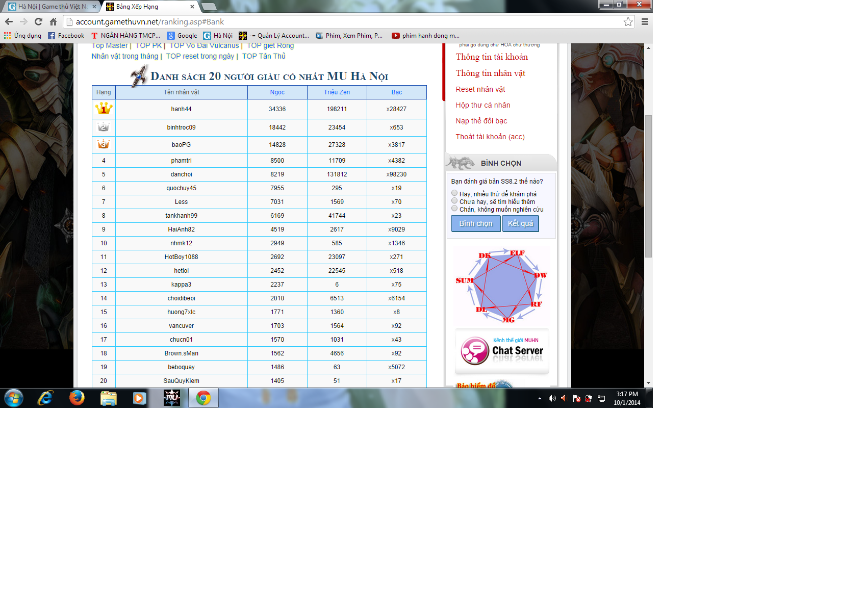Show hidden system tray icons

point(540,398)
